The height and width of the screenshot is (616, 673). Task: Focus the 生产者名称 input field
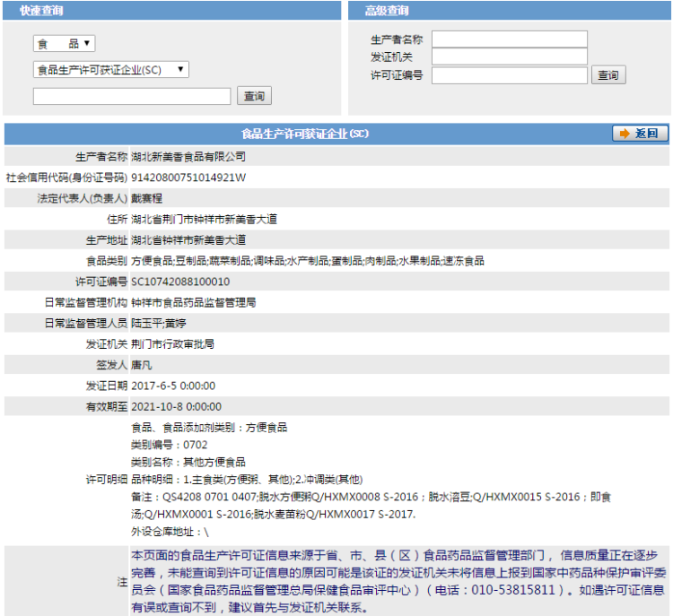[x=509, y=39]
